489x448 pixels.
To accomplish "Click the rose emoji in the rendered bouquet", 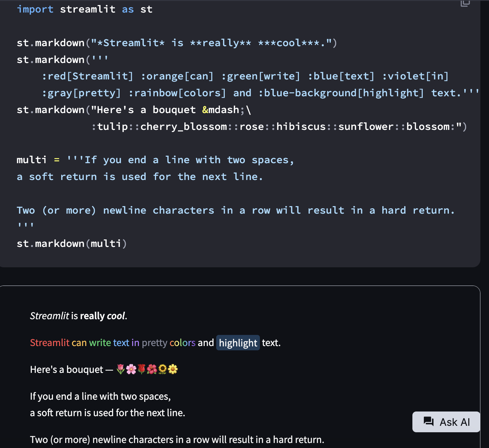I will click(x=141, y=369).
